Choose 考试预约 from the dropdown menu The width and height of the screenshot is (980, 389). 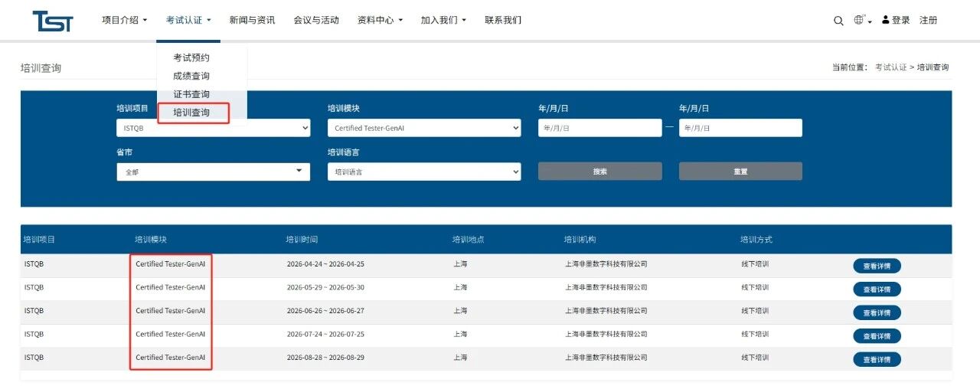[191, 57]
